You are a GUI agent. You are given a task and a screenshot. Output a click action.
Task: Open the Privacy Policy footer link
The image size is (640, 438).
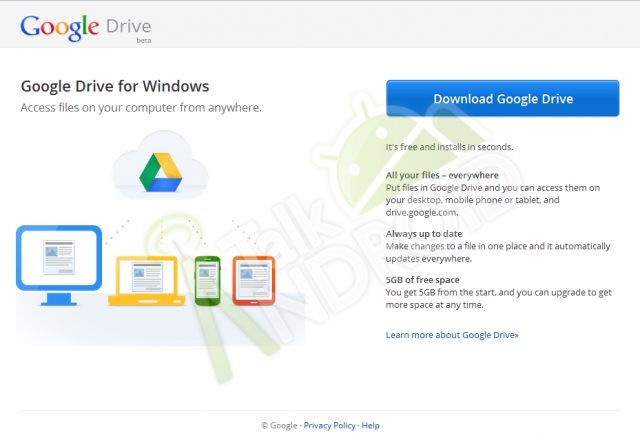point(329,425)
